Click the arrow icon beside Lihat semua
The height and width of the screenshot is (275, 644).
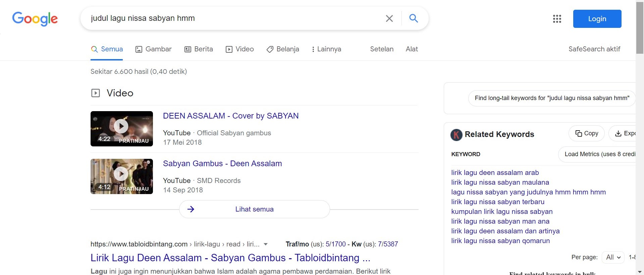click(x=191, y=209)
